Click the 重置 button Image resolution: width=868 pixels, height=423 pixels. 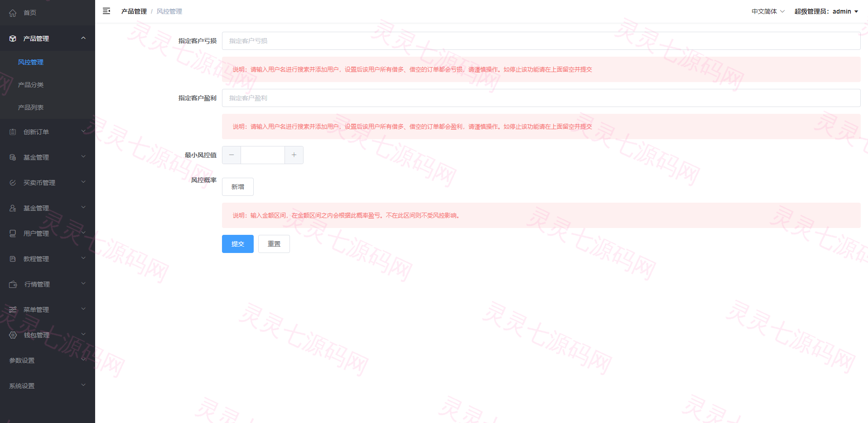point(274,244)
